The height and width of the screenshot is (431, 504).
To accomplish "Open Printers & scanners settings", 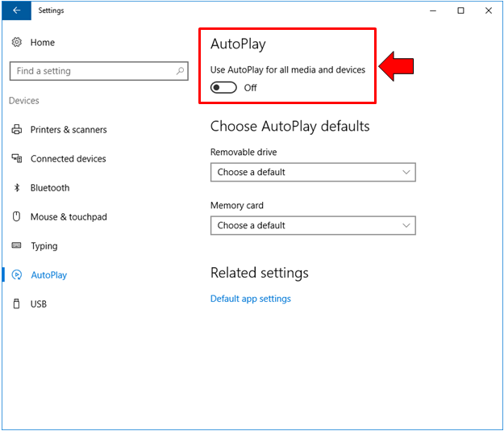I will [69, 130].
